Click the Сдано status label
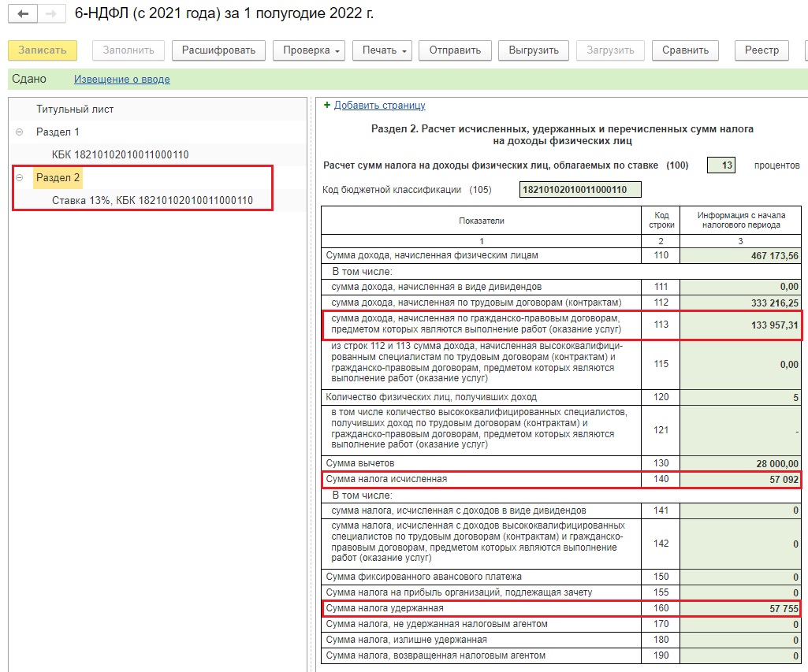Image resolution: width=808 pixels, height=672 pixels. pos(29,79)
